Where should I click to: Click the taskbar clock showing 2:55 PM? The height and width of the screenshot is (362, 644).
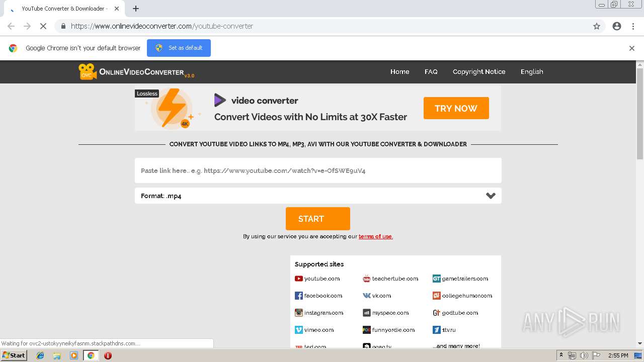pos(618,355)
